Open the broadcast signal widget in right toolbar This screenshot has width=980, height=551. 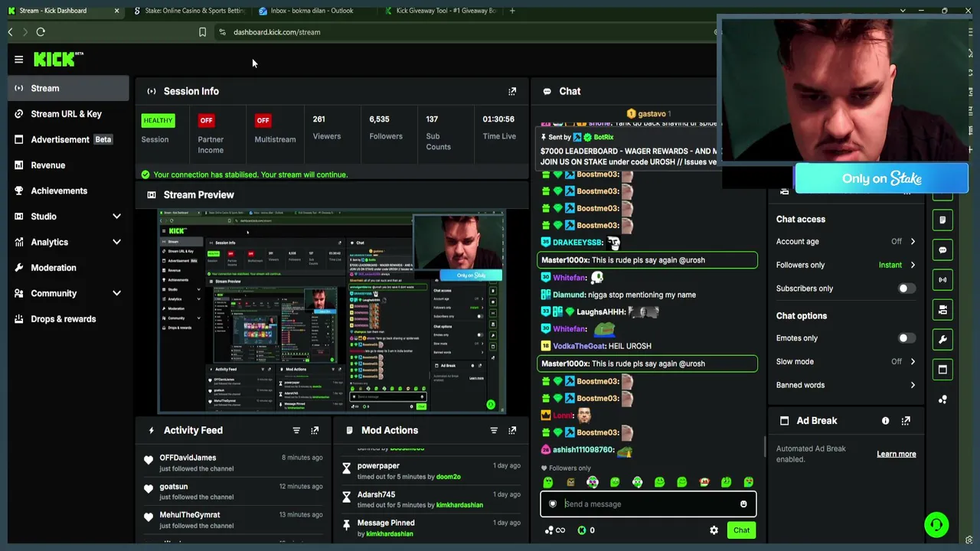click(x=942, y=279)
